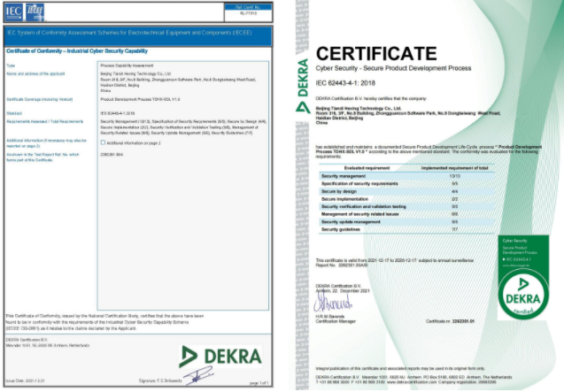Click the IEC logo on left certificate
The height and width of the screenshot is (392, 564).
coord(14,12)
